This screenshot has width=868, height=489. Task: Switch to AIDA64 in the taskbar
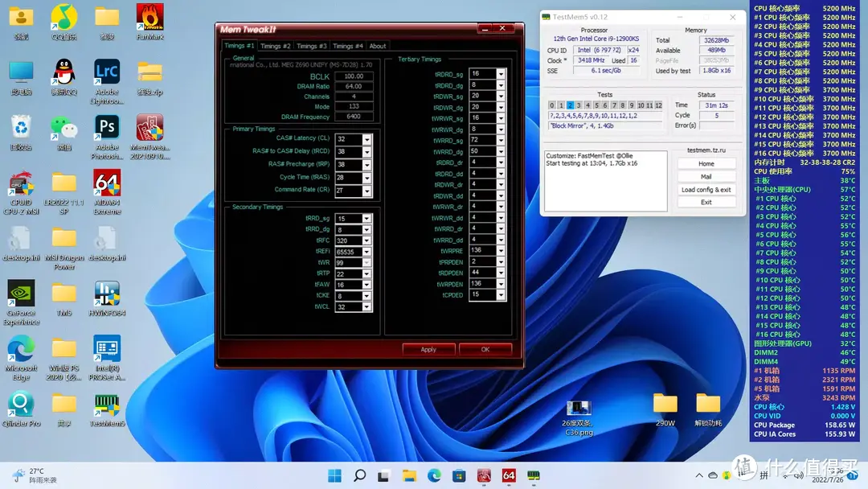(x=509, y=475)
